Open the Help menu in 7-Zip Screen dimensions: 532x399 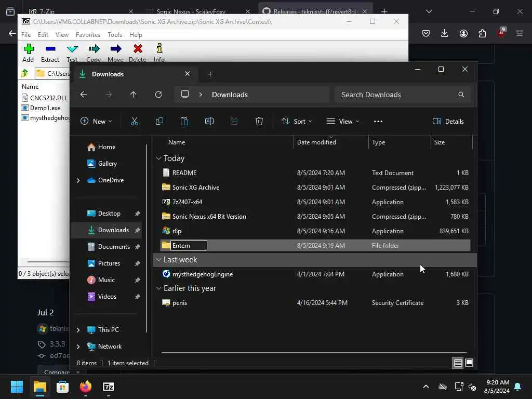pyautogui.click(x=136, y=35)
